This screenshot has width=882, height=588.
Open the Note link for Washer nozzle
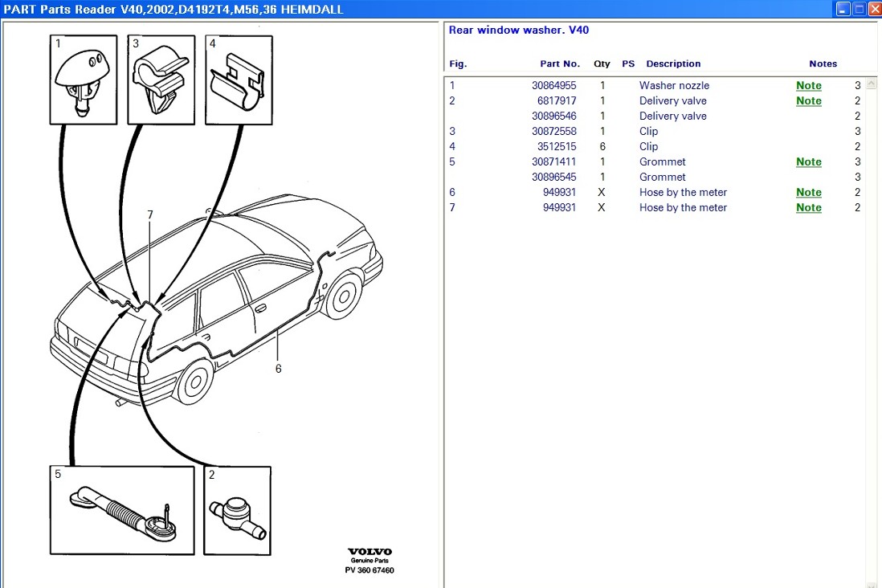(x=808, y=85)
